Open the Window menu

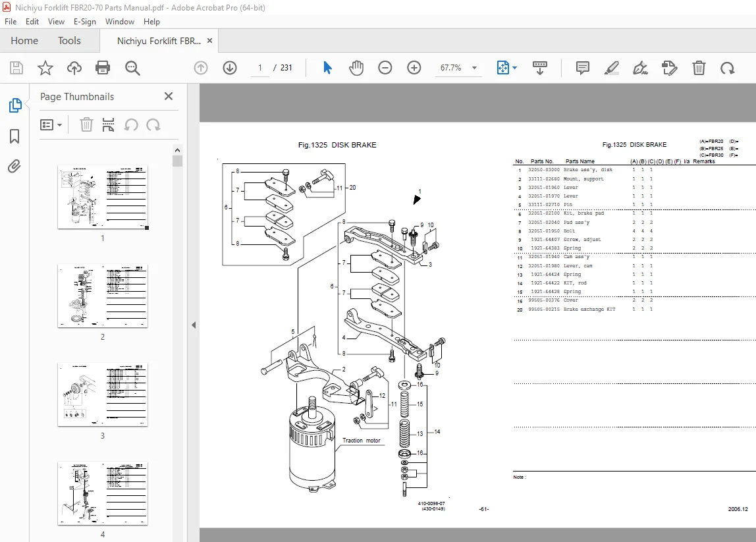(x=120, y=22)
